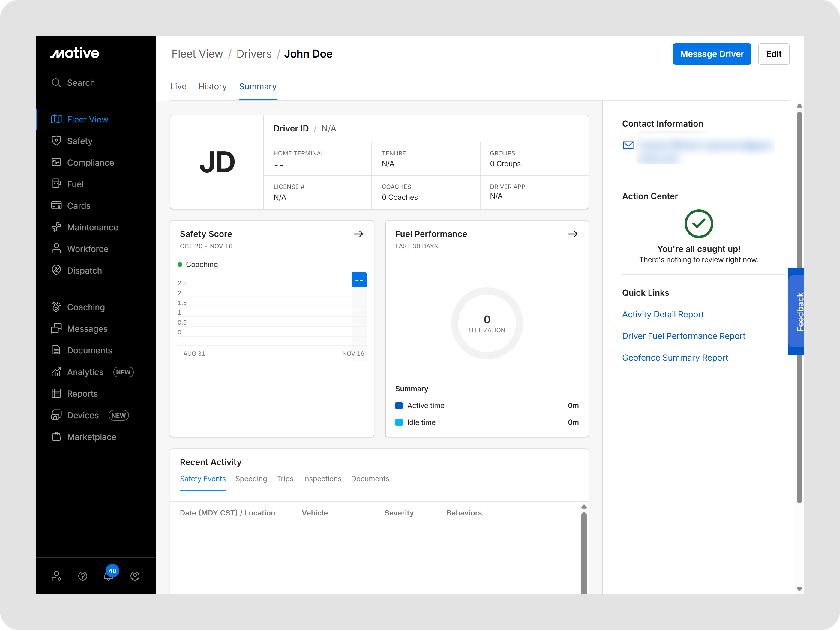This screenshot has height=630, width=840.
Task: Open the Feedback side tab
Action: [797, 311]
